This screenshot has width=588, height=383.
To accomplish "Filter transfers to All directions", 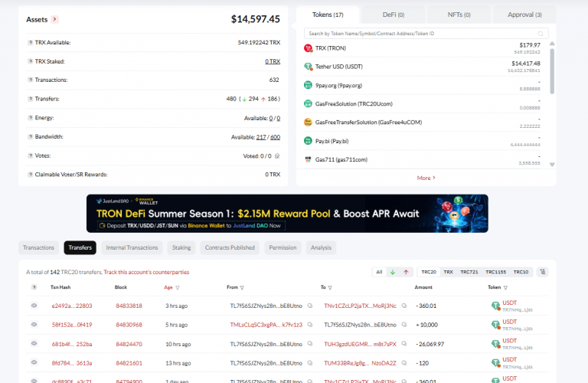I will [379, 272].
